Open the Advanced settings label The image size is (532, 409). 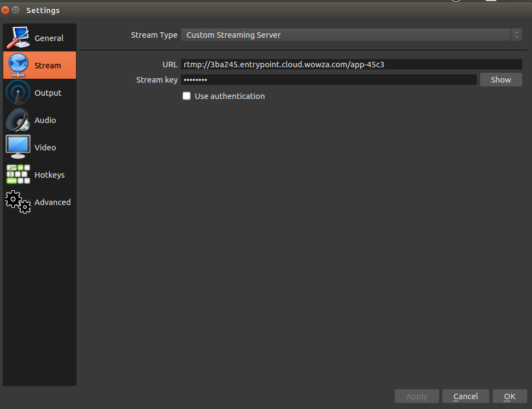coord(52,202)
